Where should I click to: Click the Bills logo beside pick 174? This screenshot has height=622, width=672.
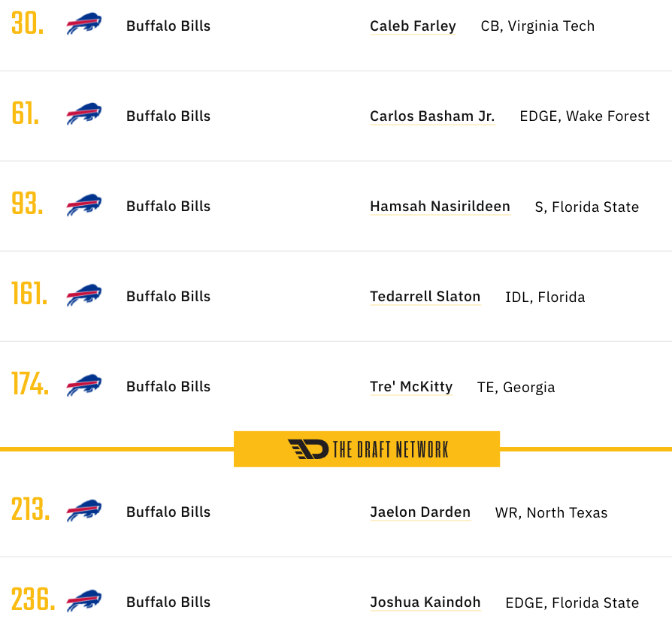click(x=84, y=385)
